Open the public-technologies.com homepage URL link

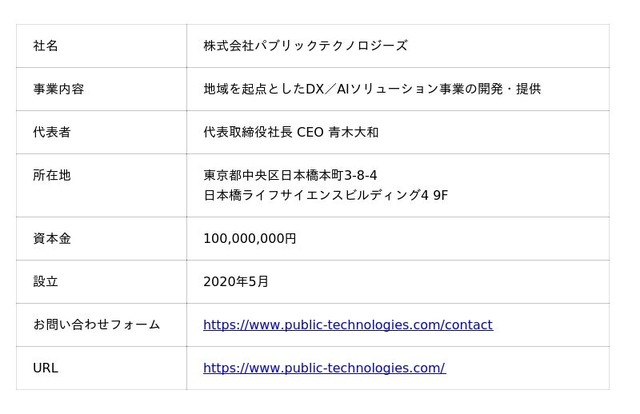click(324, 368)
